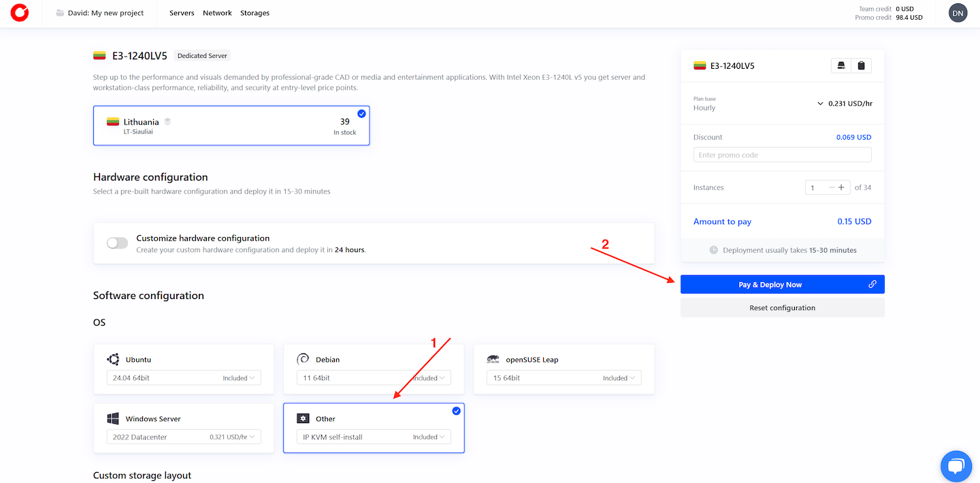Go to the Storages menu
980x483 pixels.
pyautogui.click(x=255, y=13)
